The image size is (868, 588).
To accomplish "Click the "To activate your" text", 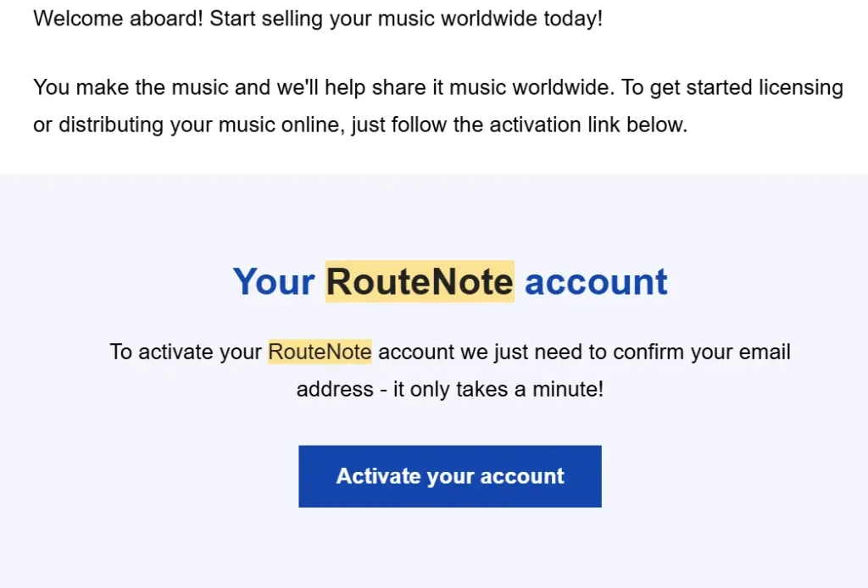I will [186, 352].
